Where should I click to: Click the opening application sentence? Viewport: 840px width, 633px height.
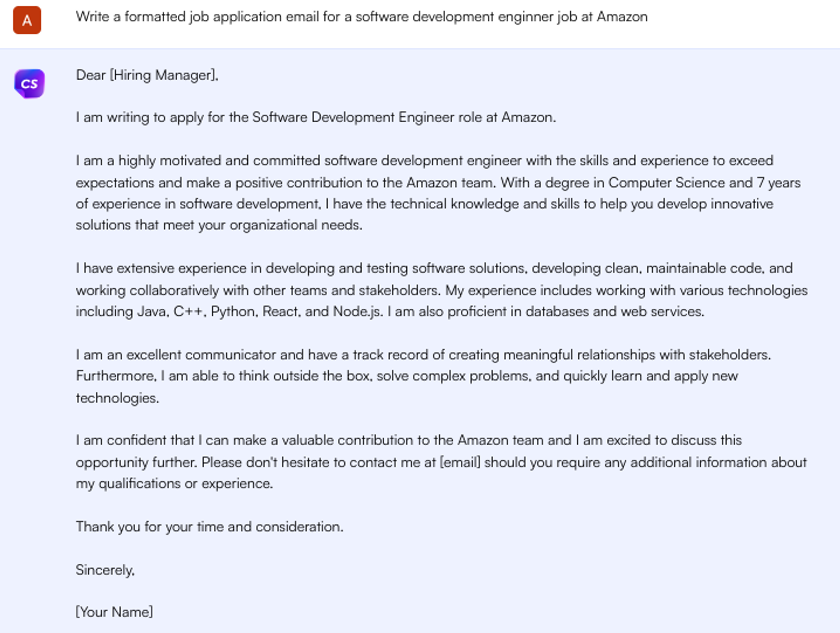[316, 118]
